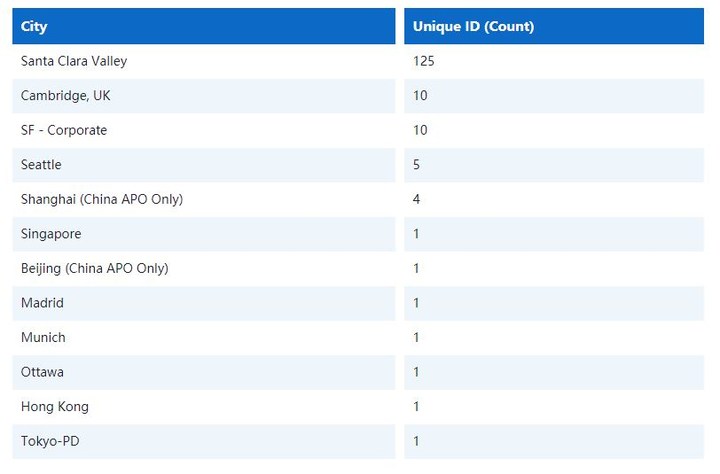
Task: Select the Madrid row
Action: pos(358,303)
